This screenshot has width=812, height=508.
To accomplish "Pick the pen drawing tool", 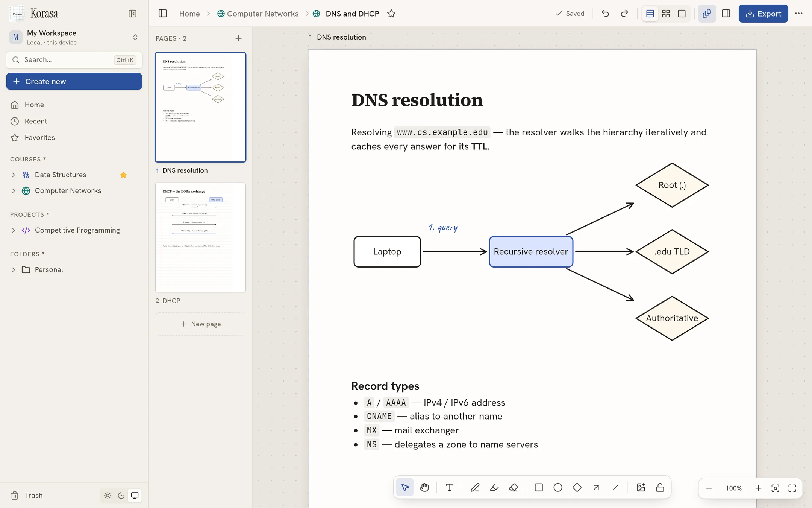I will click(x=475, y=488).
